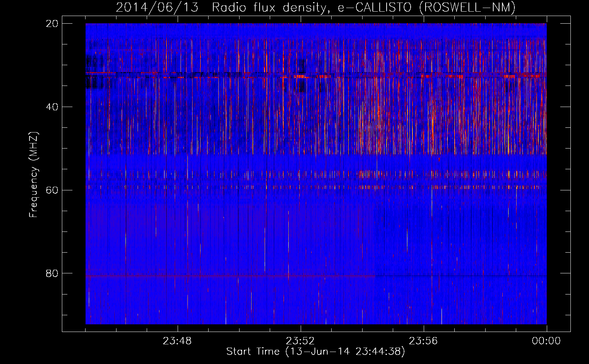Click the '23:48' time tick label

[177, 341]
